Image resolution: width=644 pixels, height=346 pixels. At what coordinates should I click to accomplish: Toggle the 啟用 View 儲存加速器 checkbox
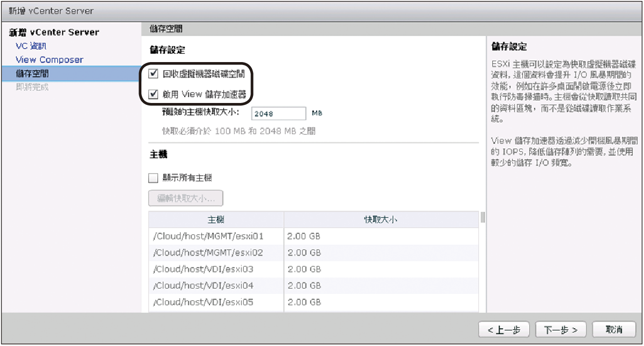(153, 94)
